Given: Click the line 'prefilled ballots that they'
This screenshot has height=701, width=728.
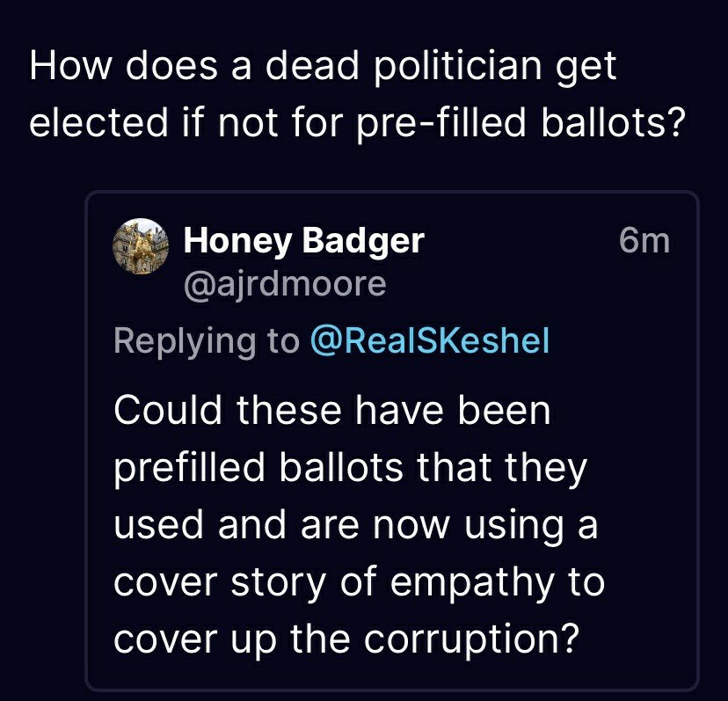Looking at the screenshot, I should (x=350, y=468).
